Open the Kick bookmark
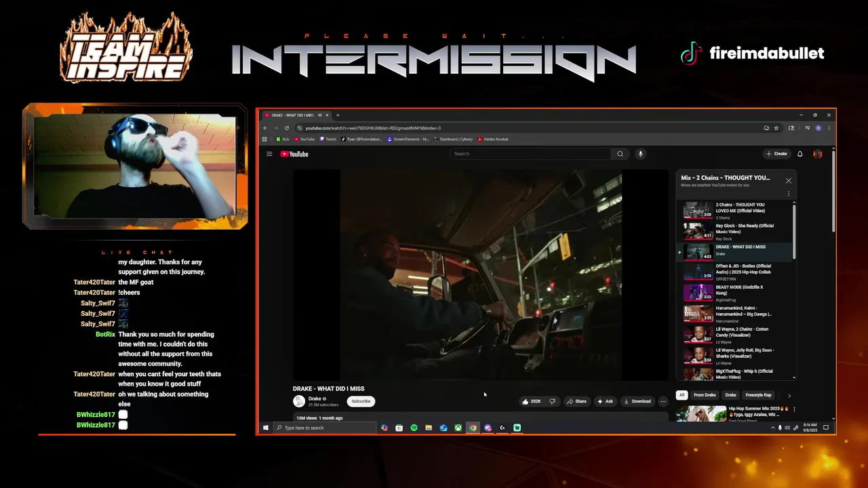This screenshot has height=488, width=868. coord(283,139)
